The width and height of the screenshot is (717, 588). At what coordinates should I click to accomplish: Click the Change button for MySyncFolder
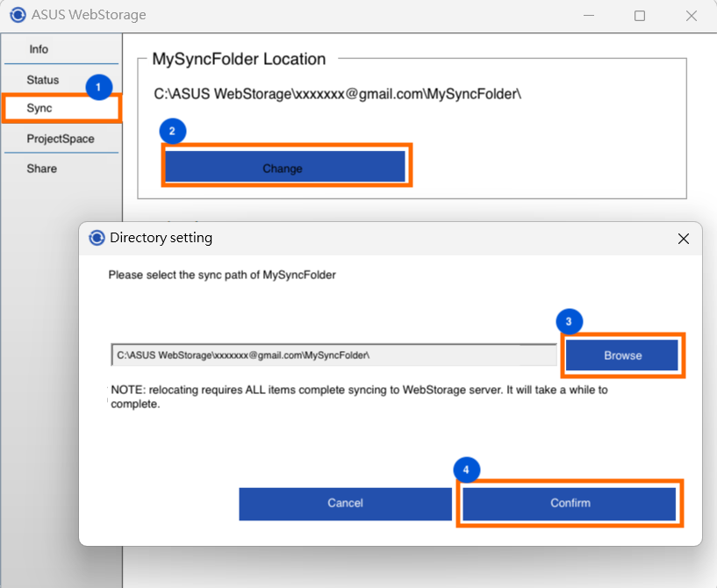[x=285, y=167]
